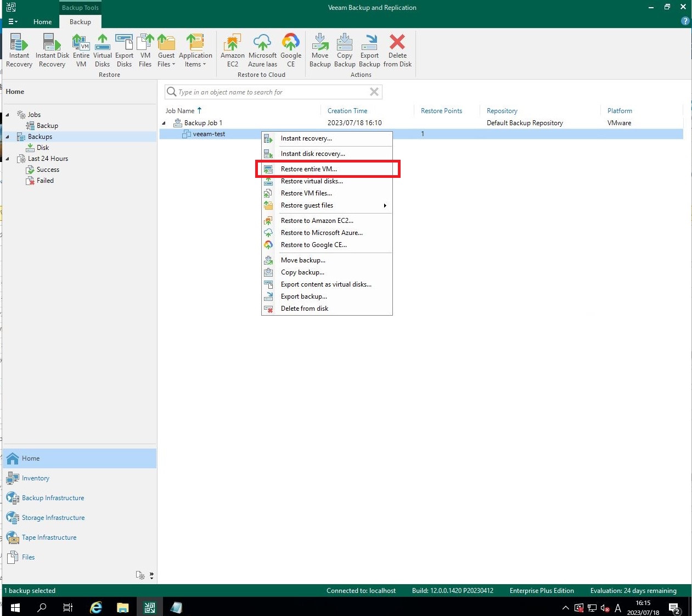Screen dimensions: 692x616
Task: Open the main hamburger menu
Action: coord(13,22)
